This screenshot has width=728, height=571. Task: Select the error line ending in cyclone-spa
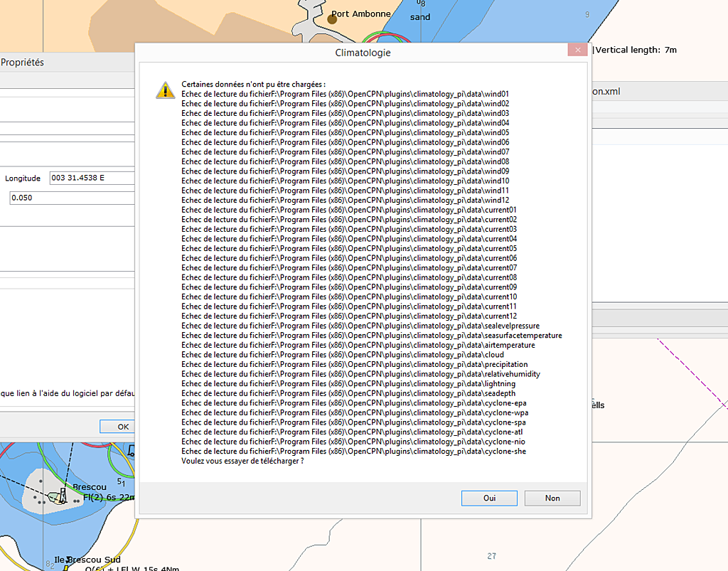pos(353,422)
